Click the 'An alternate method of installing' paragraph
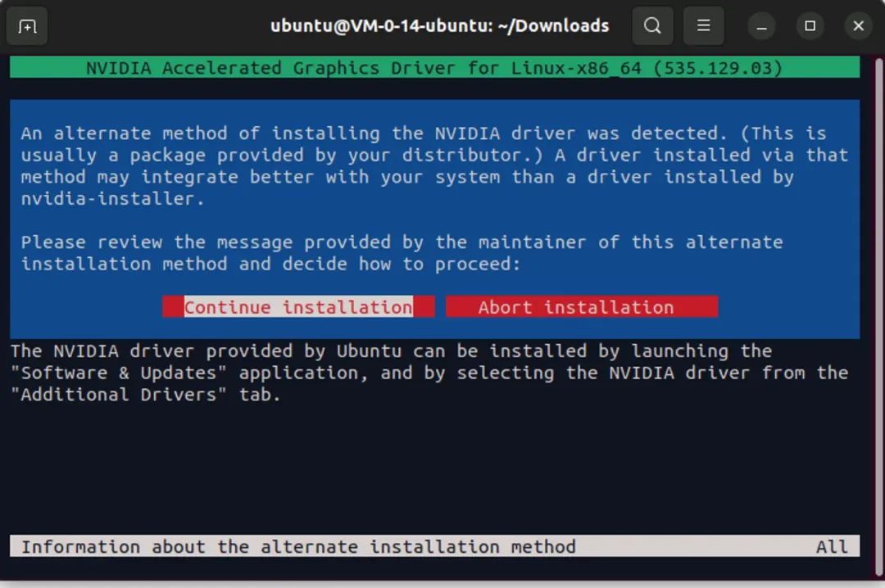The height and width of the screenshot is (588, 885). (x=434, y=166)
